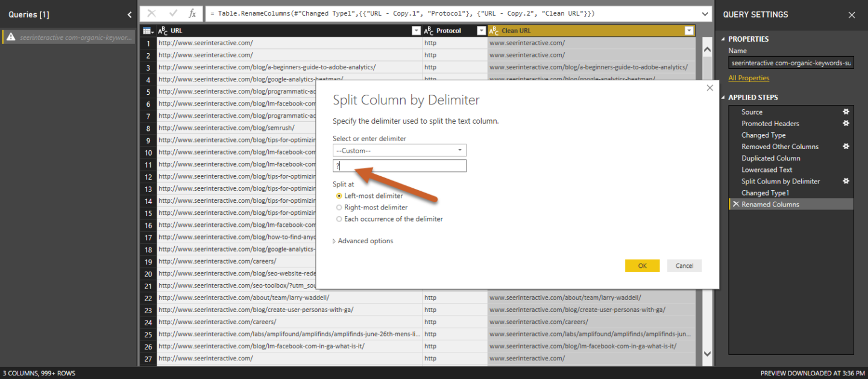This screenshot has width=868, height=379.
Task: Select the Lowercased Text applied step
Action: point(767,170)
